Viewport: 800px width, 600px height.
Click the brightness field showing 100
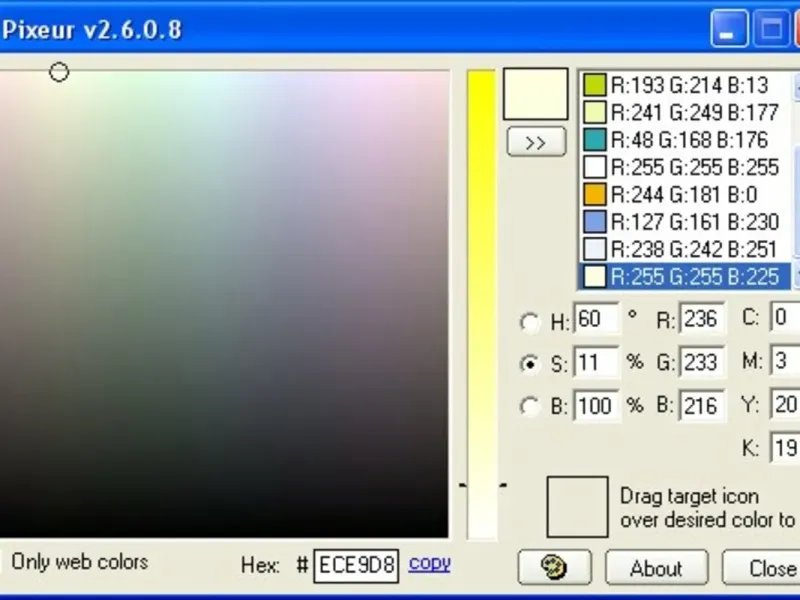pyautogui.click(x=597, y=406)
